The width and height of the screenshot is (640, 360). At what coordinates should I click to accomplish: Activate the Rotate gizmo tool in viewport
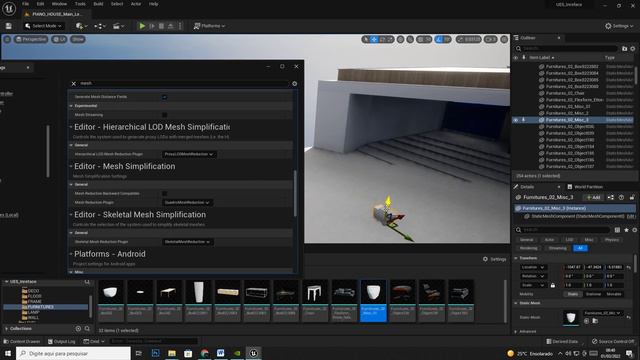point(382,39)
